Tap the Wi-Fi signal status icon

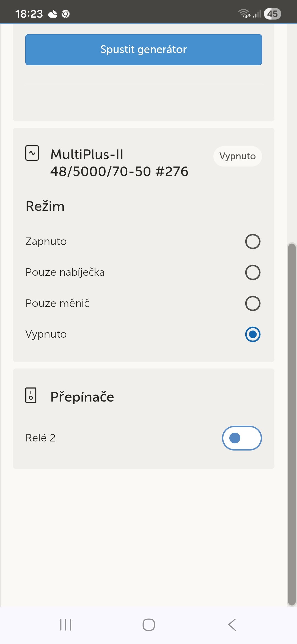(x=244, y=13)
